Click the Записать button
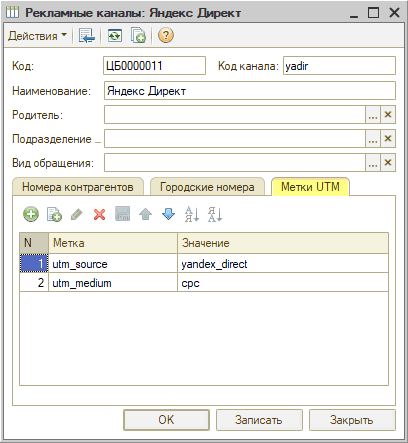Image resolution: width=408 pixels, height=443 pixels. 259,420
